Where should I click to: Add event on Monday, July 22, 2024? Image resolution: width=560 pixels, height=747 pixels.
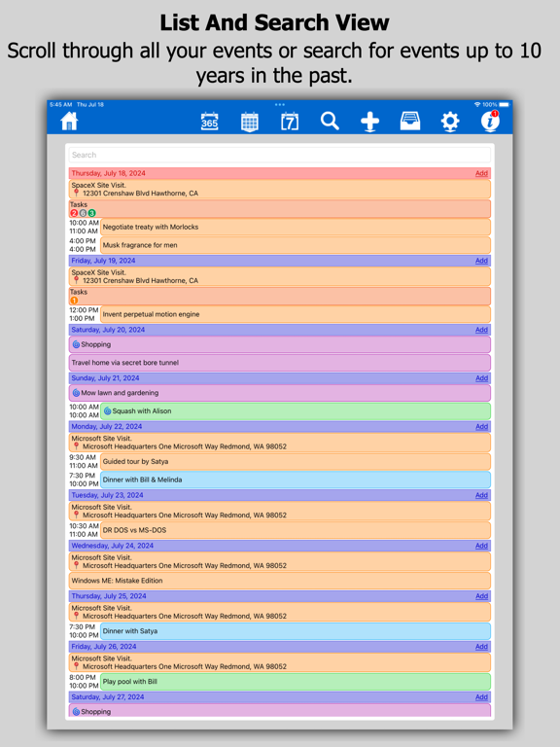(481, 427)
